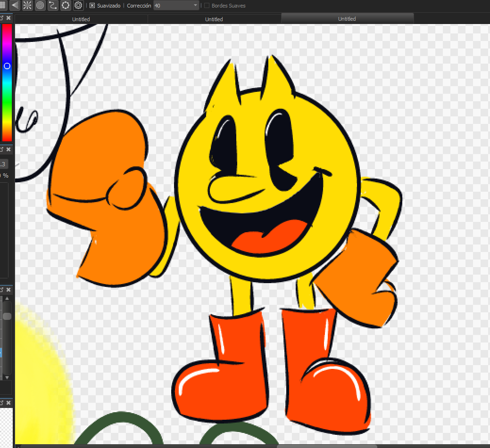Close the brush list panel with X
This screenshot has width=490, height=448.
tap(8, 290)
